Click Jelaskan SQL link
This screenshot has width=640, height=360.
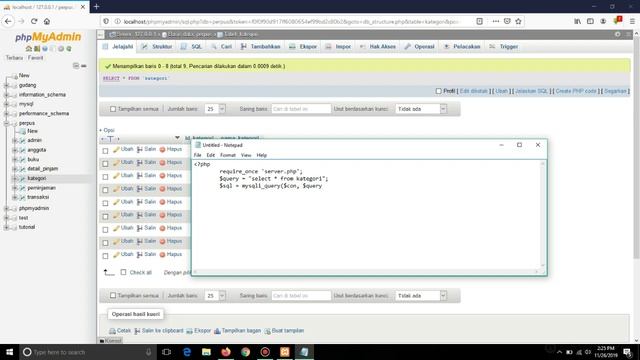pyautogui.click(x=531, y=91)
